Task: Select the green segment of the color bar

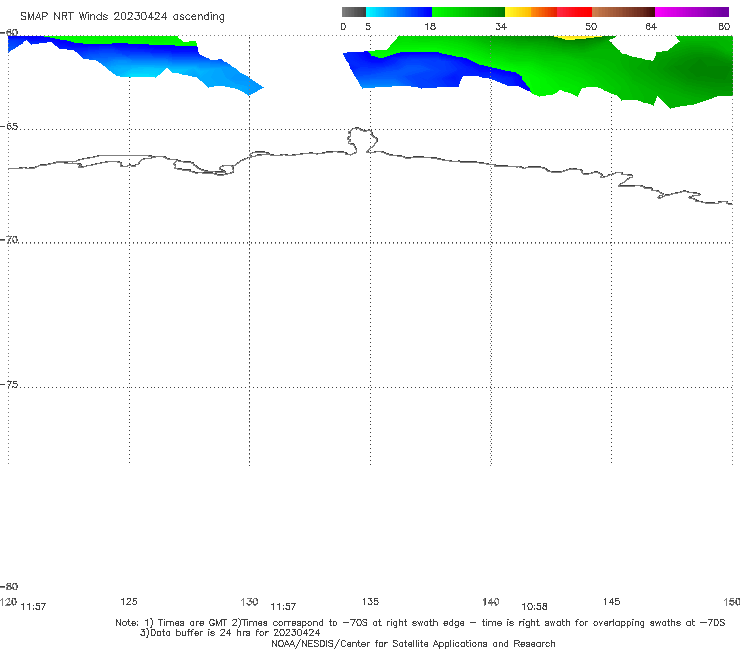Action: (x=469, y=12)
